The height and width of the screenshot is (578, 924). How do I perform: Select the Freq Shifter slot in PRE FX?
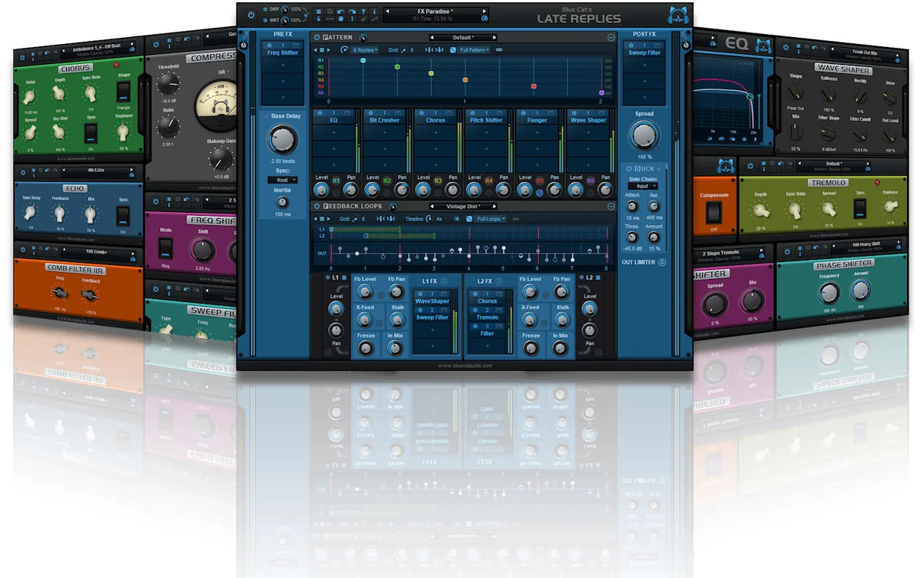(x=283, y=49)
